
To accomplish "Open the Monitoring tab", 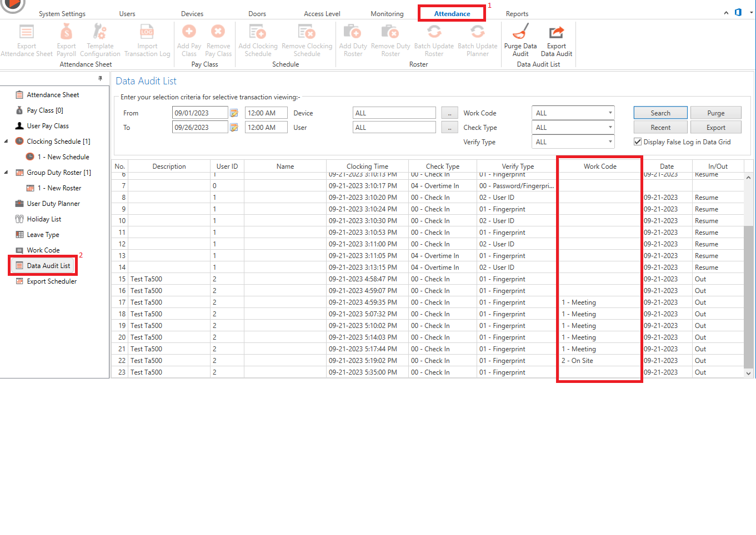I will [x=387, y=14].
